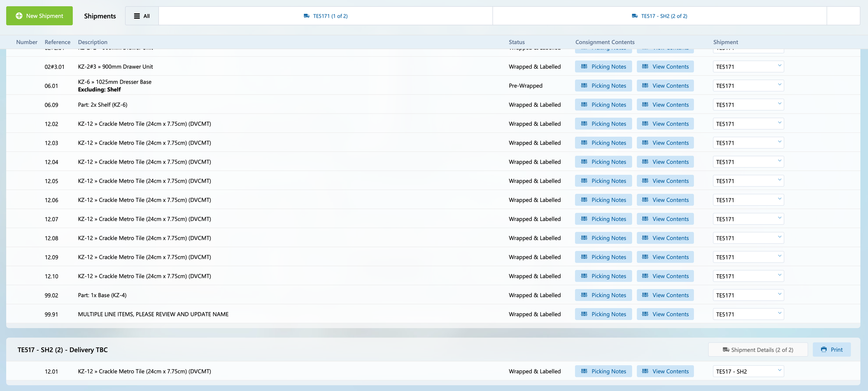Open Picking Notes for MULTIPLE LINE ITEMS row
Viewport: 868px width, 391px height.
pos(603,314)
